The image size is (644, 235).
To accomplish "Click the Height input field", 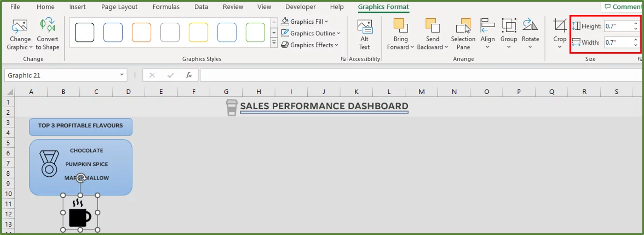I will tap(618, 27).
